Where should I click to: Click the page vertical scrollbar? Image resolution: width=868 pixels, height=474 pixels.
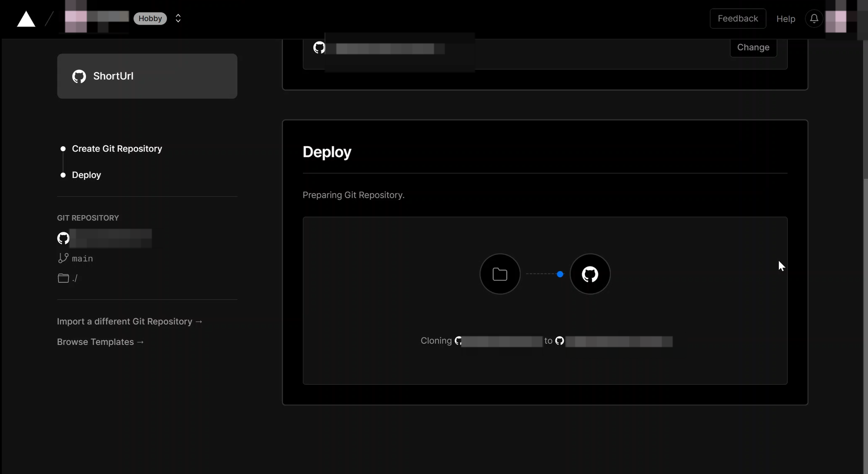[x=865, y=325]
